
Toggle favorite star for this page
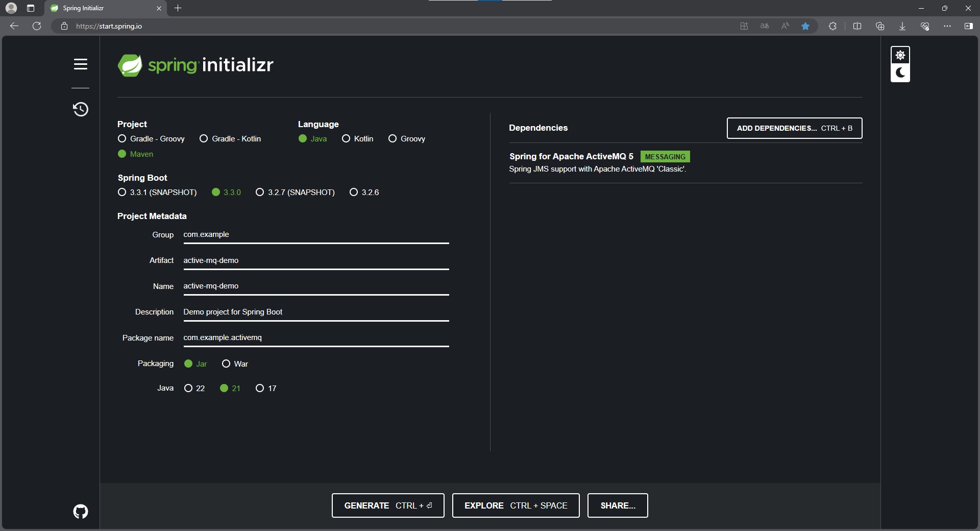[805, 26]
